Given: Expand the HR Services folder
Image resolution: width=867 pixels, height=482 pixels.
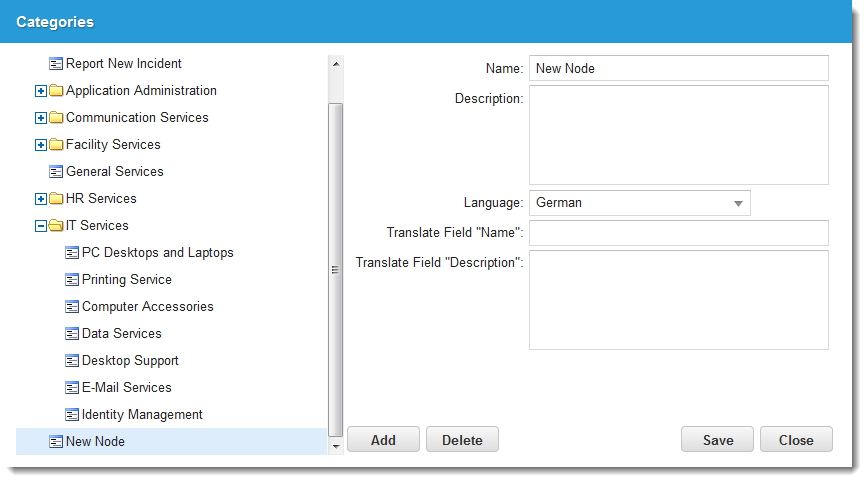Looking at the screenshot, I should click(x=40, y=199).
